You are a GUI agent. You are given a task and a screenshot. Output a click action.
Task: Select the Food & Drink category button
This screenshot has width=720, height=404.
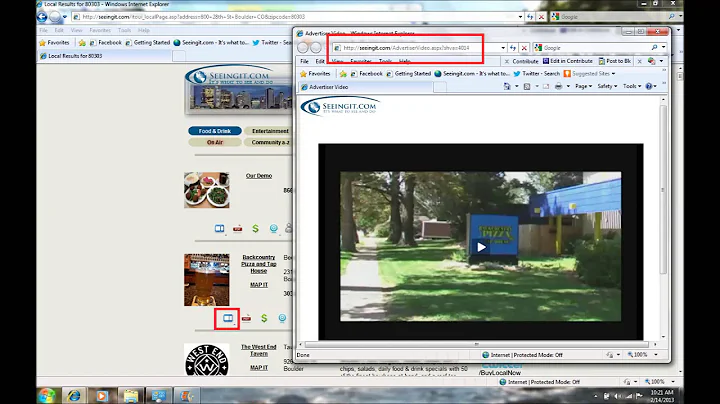pyautogui.click(x=215, y=131)
